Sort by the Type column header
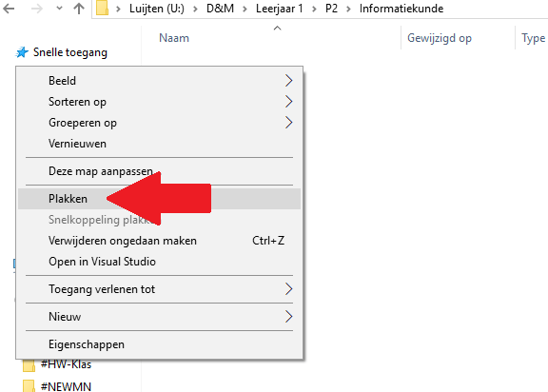 pyautogui.click(x=534, y=38)
